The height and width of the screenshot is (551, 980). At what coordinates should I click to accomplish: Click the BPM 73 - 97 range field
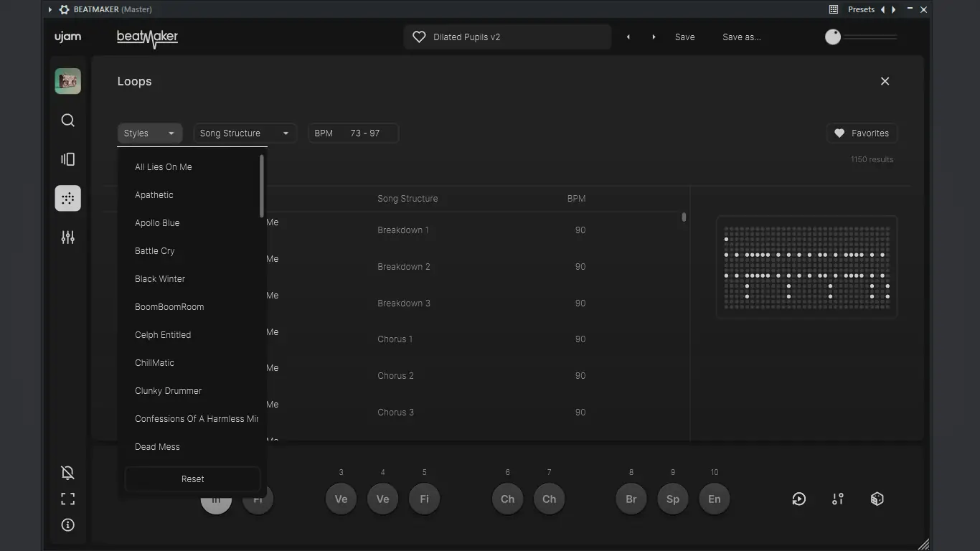353,133
